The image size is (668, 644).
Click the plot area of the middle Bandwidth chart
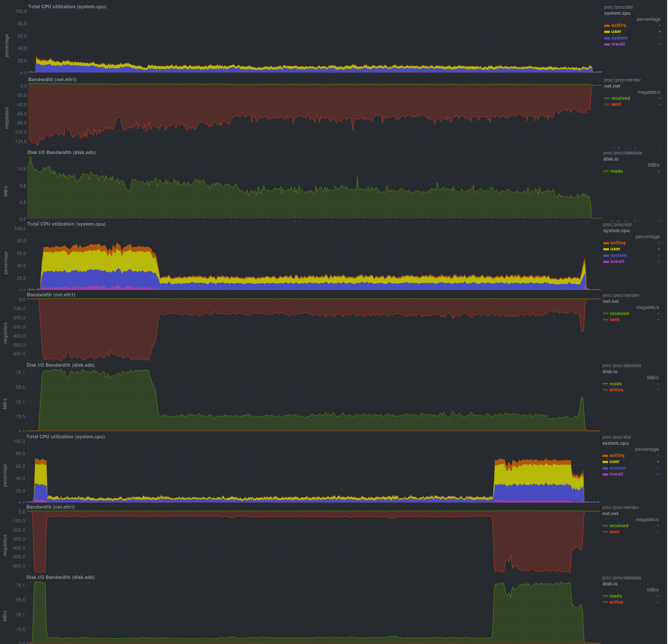coord(314,330)
